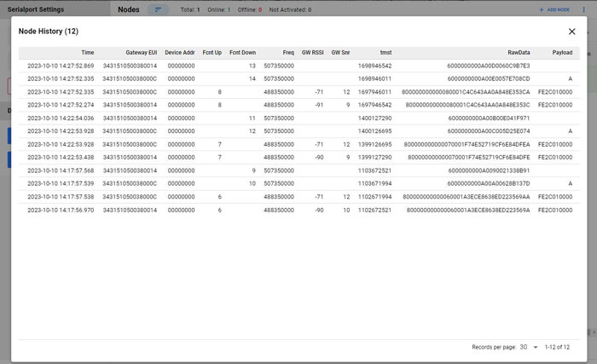Click the Payload column header

[x=562, y=53]
